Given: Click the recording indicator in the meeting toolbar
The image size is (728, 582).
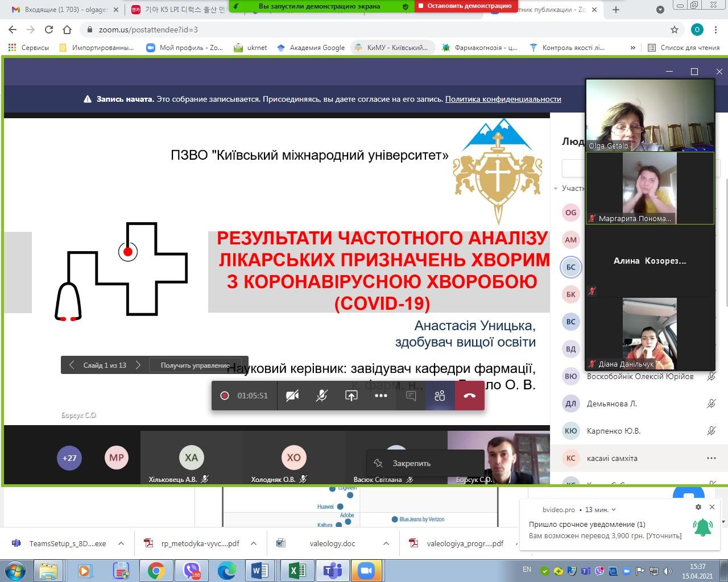Looking at the screenshot, I should click(x=225, y=396).
